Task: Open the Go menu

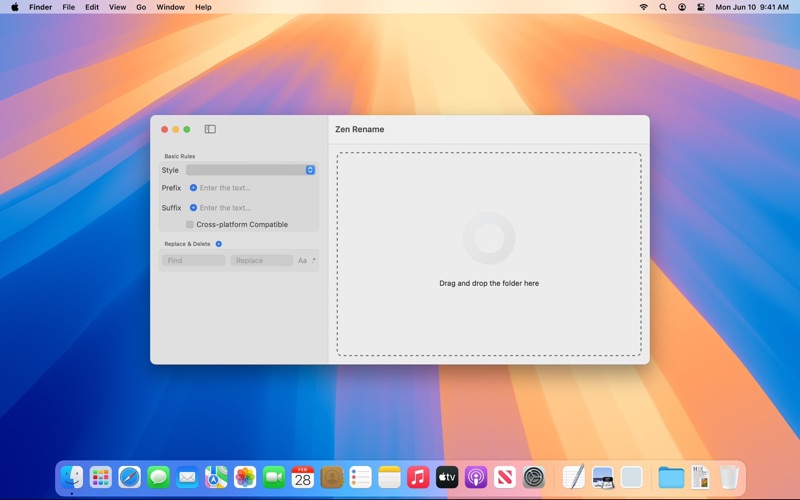Action: pos(141,7)
